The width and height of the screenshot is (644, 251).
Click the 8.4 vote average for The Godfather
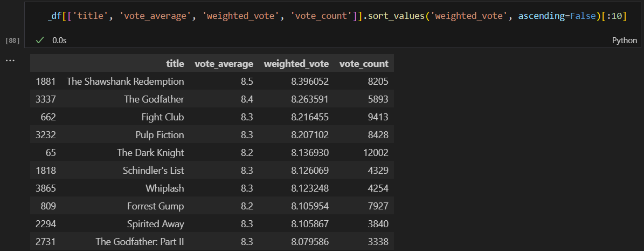(x=247, y=99)
